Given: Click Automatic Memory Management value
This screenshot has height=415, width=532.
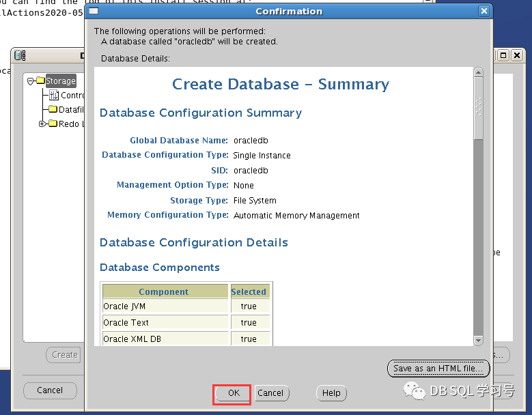Looking at the screenshot, I should point(296,215).
